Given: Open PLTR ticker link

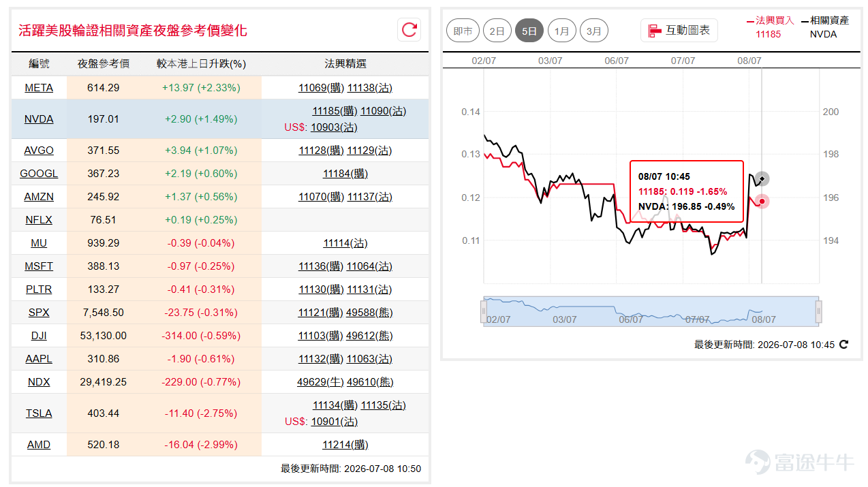Looking at the screenshot, I should (x=39, y=289).
